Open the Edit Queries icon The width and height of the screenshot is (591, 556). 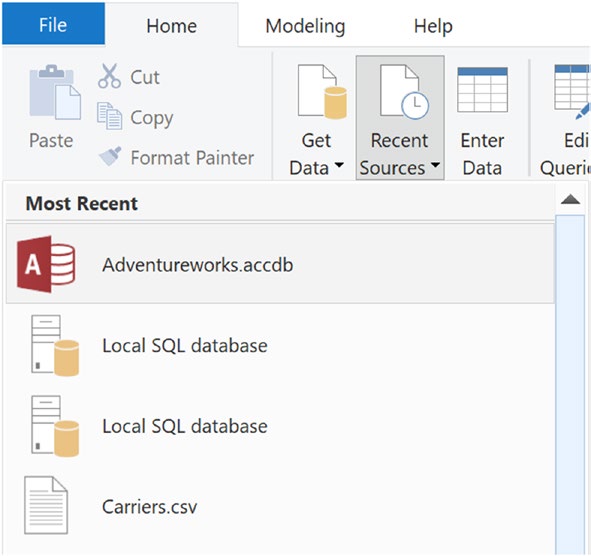tap(571, 92)
